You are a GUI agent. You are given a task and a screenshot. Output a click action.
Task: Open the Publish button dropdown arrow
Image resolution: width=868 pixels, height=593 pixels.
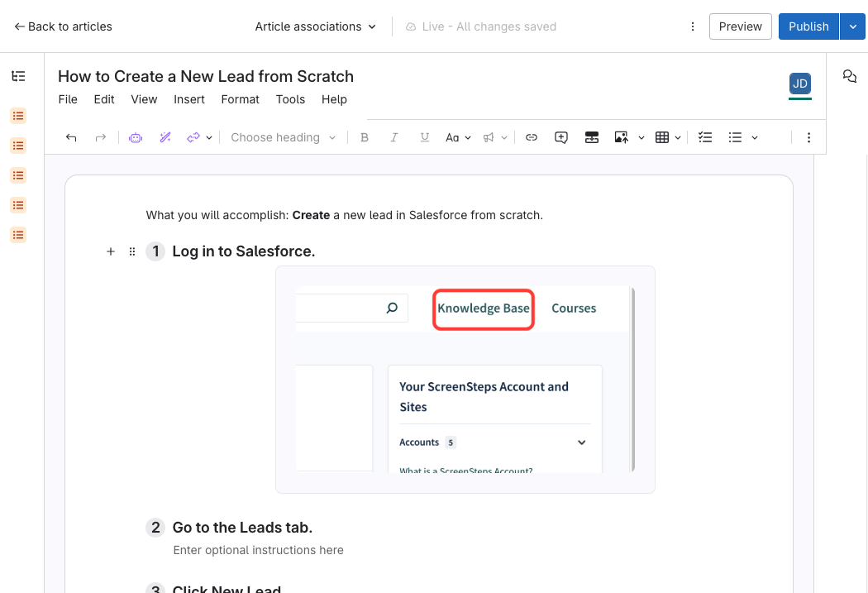(853, 26)
